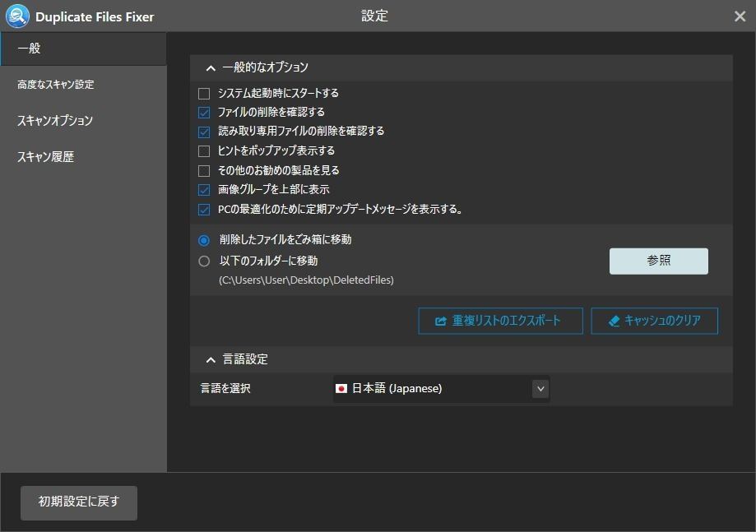Click the Duplicate Files Fixer logo icon

(x=17, y=16)
